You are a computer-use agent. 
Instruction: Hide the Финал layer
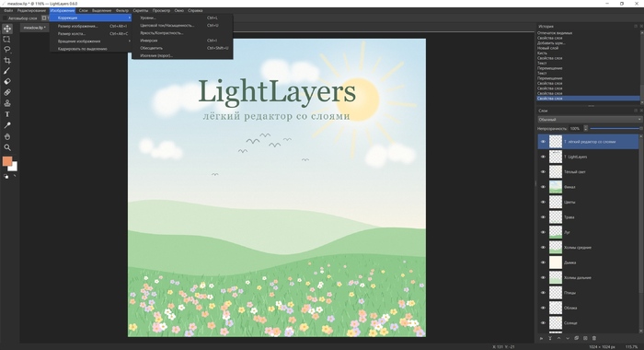point(543,187)
